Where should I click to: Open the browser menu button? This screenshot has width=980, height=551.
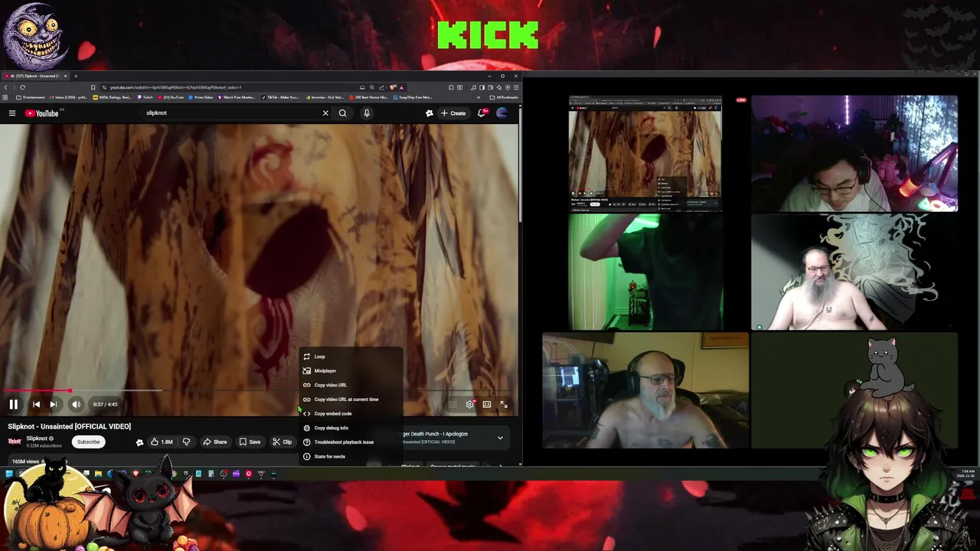516,87
